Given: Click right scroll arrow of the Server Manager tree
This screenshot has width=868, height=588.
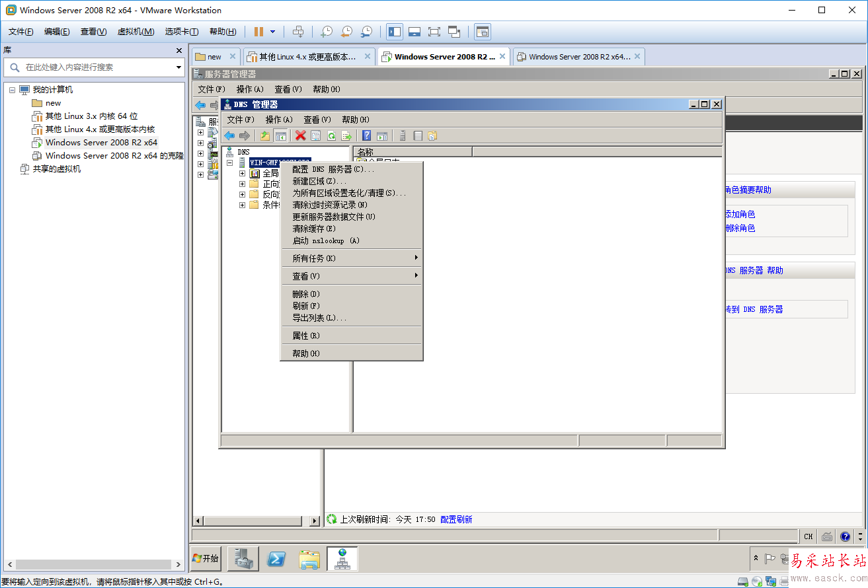Looking at the screenshot, I should pos(315,521).
